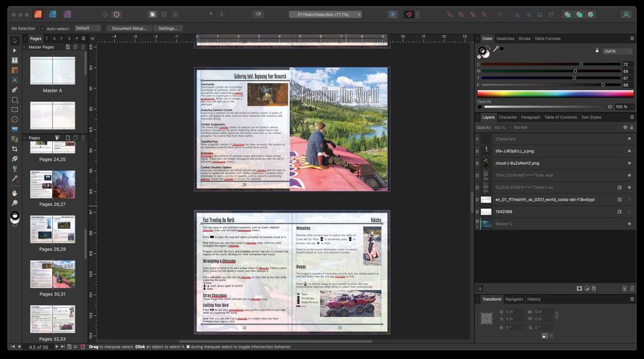Image resolution: width=644 pixels, height=359 pixels.
Task: Open Layer Effects fx button below layers
Action: 594,289
